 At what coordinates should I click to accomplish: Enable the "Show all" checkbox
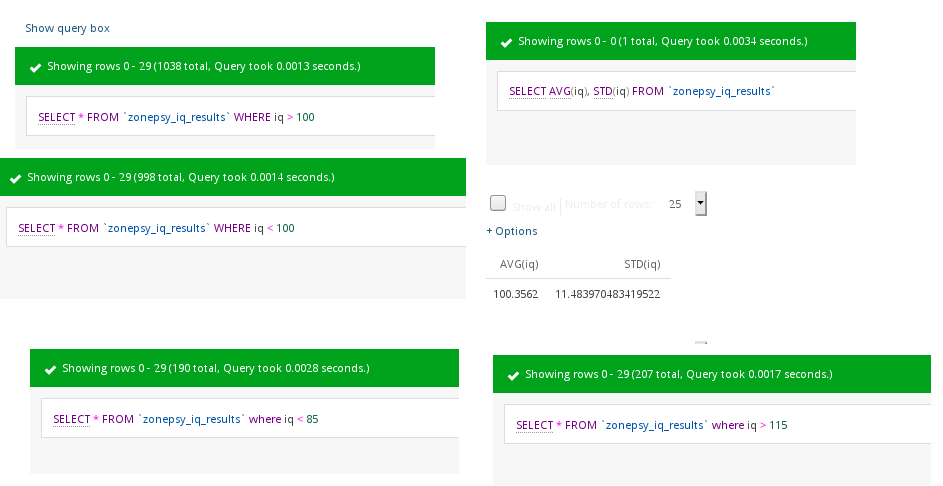click(498, 204)
